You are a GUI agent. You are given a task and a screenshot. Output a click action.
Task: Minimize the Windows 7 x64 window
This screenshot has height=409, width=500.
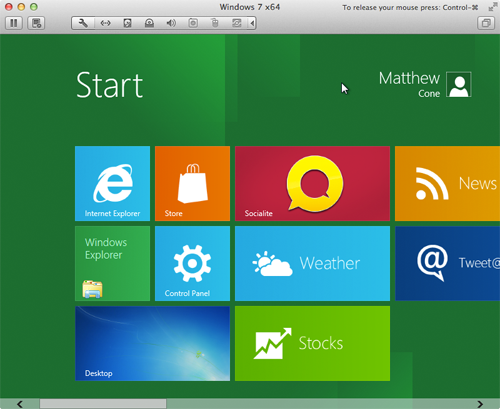[x=21, y=7]
